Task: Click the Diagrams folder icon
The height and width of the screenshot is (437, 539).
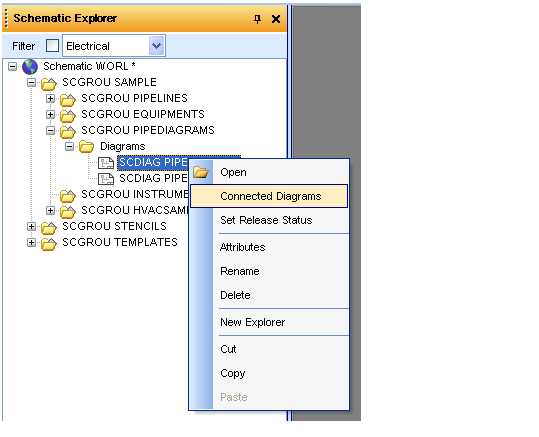Action: click(86, 147)
